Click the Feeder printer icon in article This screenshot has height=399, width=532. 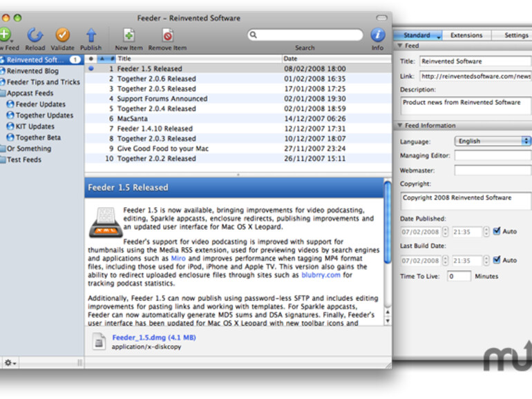tap(106, 222)
